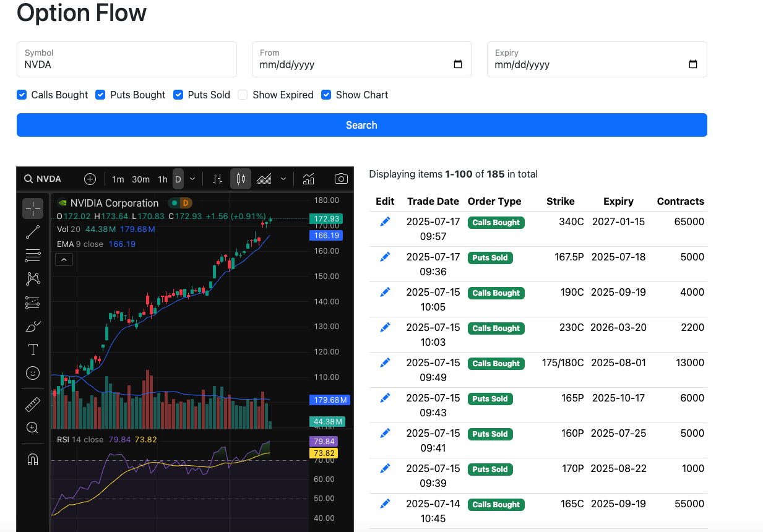Edit the 175/180C trade row
The height and width of the screenshot is (532, 763).
(x=385, y=363)
